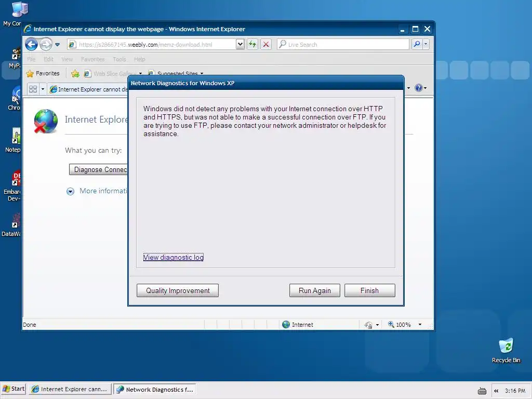Click the Back arrow in Internet Explorer
532x399 pixels.
click(31, 44)
